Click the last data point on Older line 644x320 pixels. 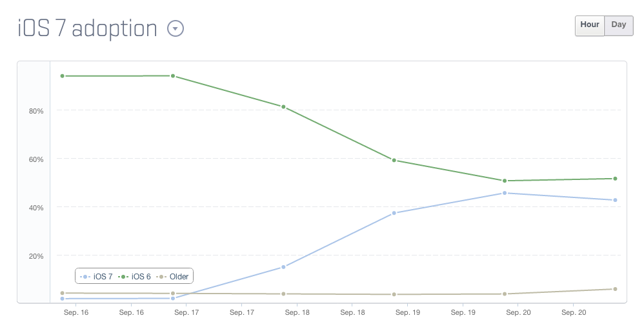point(615,289)
